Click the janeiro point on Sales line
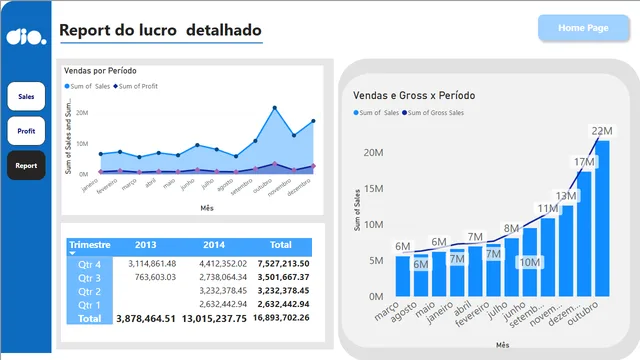Viewport: 640px width, 360px height. point(101,154)
